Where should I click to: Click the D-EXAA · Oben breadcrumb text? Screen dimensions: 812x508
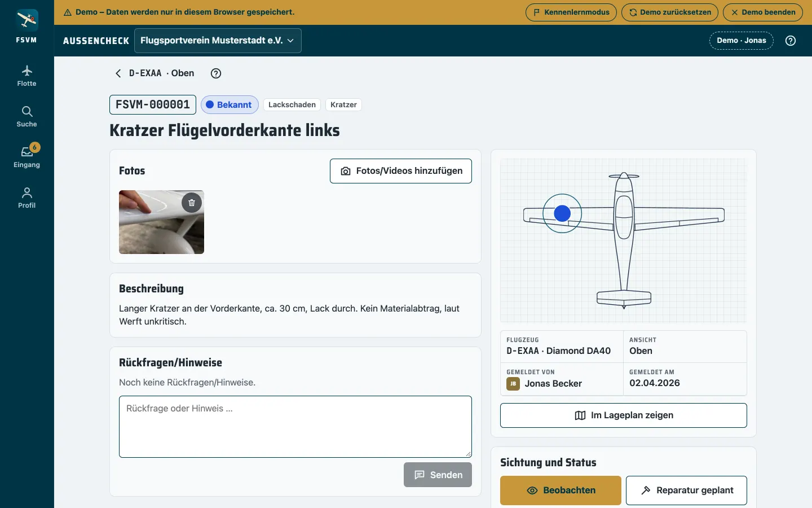tap(162, 73)
